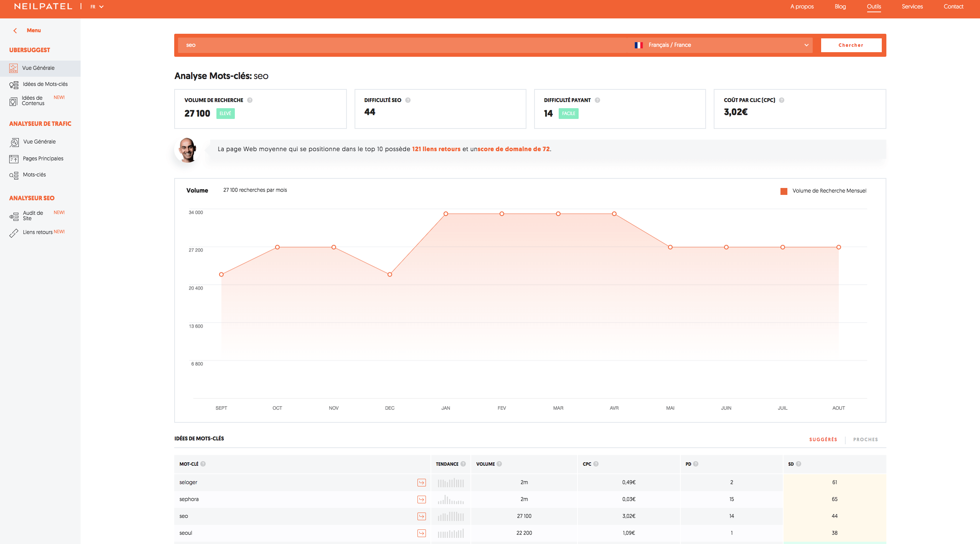Click the Chercher button

pyautogui.click(x=851, y=45)
